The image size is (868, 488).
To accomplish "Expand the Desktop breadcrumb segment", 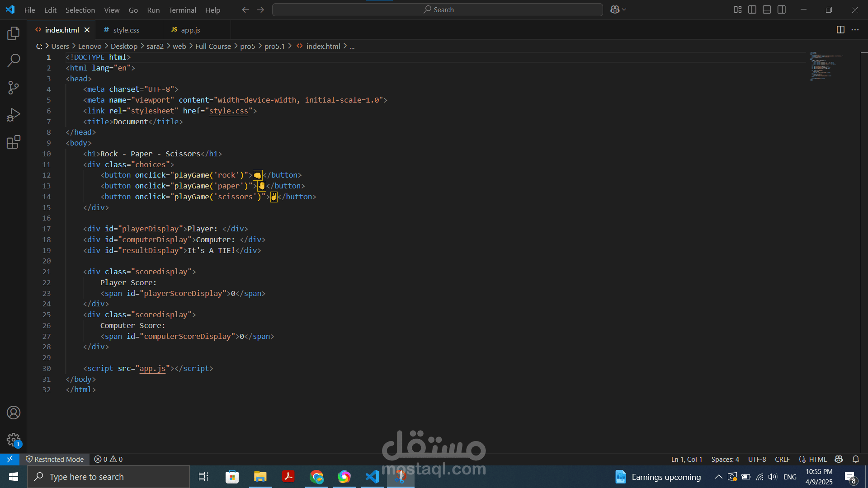I will [124, 46].
